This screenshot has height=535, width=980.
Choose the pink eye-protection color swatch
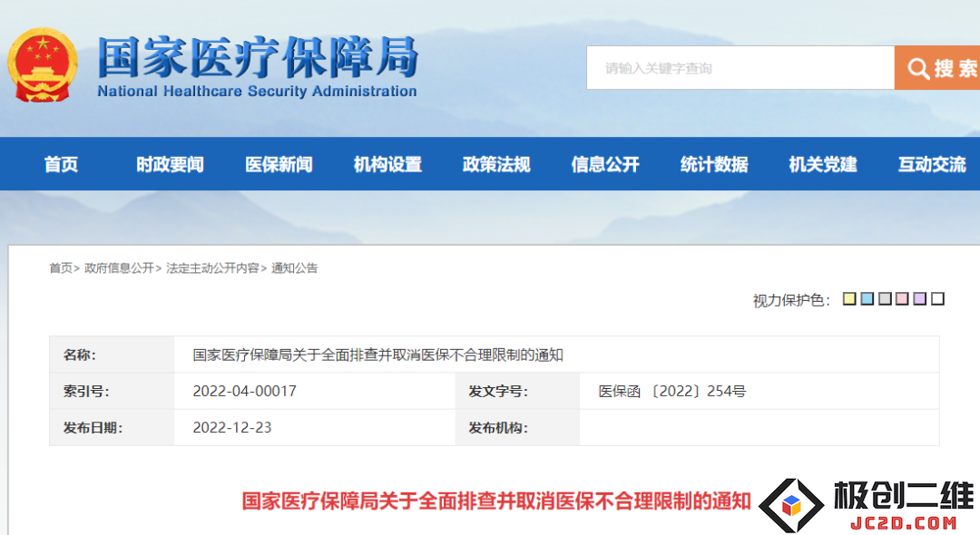pos(902,299)
